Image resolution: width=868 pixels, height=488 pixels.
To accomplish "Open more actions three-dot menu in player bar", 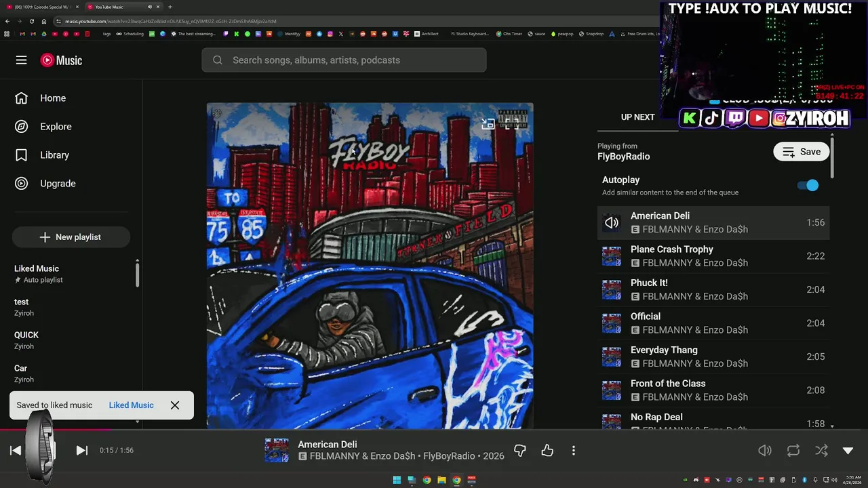I will pos(574,450).
